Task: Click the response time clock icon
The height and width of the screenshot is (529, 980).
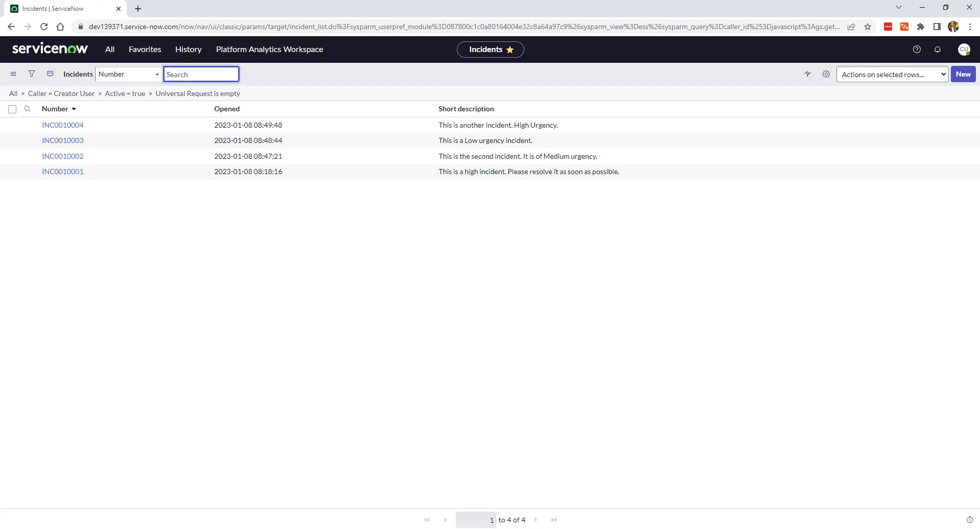Action: tap(970, 520)
